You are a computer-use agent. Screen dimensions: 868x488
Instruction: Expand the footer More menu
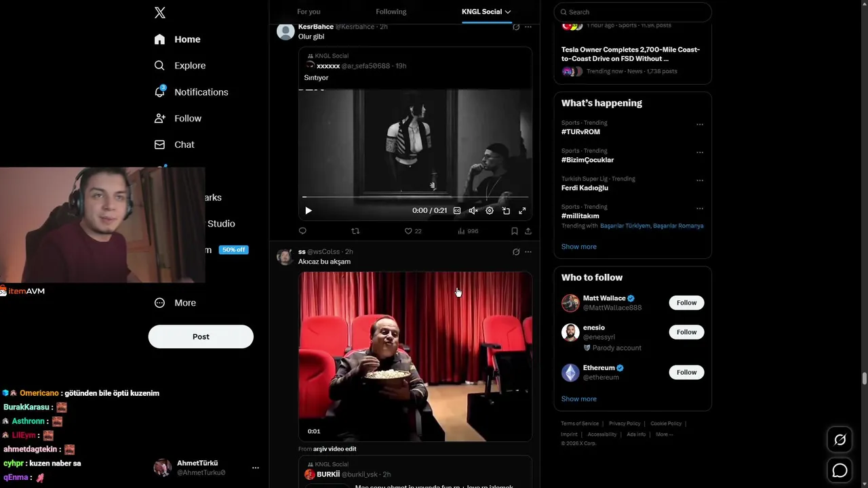point(665,434)
